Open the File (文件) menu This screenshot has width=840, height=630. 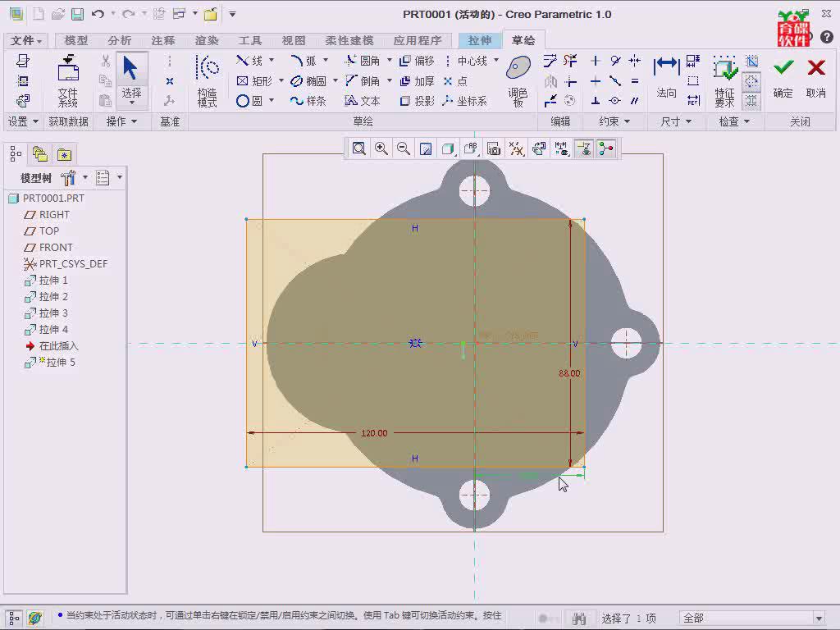(x=25, y=41)
